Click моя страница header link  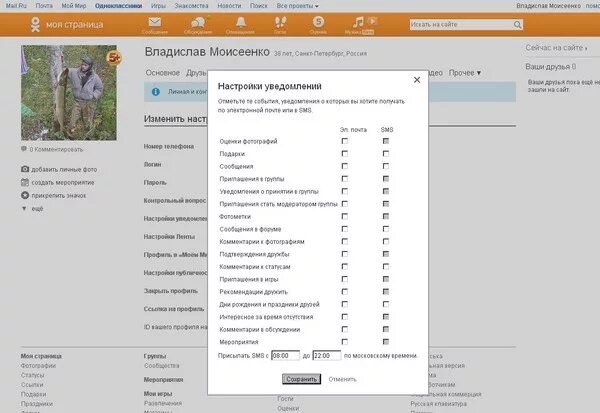[x=75, y=24]
